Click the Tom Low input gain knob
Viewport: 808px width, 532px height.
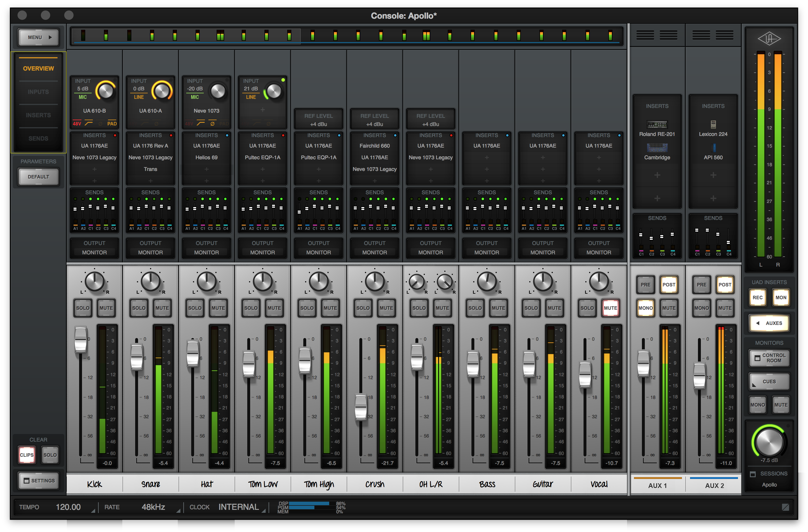274,91
